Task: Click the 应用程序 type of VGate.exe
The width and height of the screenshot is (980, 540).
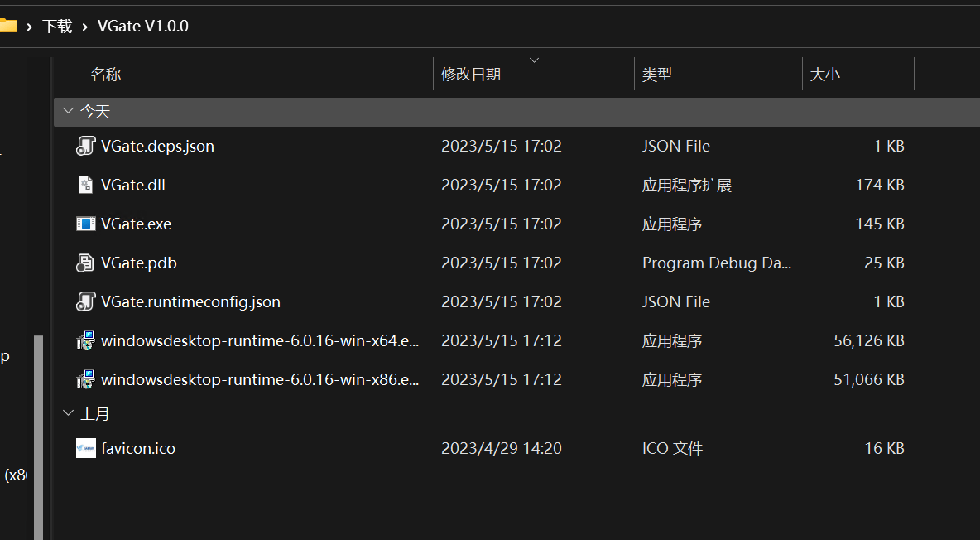Action: point(672,224)
